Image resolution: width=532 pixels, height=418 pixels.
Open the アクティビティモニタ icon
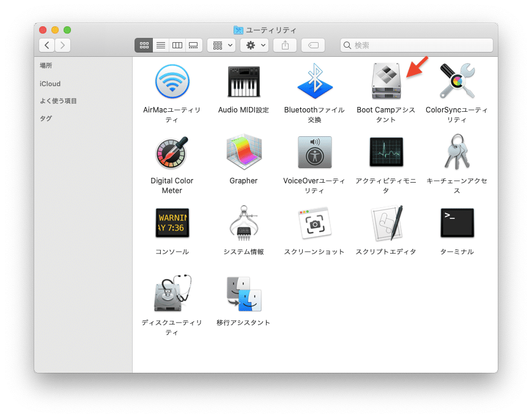click(386, 152)
